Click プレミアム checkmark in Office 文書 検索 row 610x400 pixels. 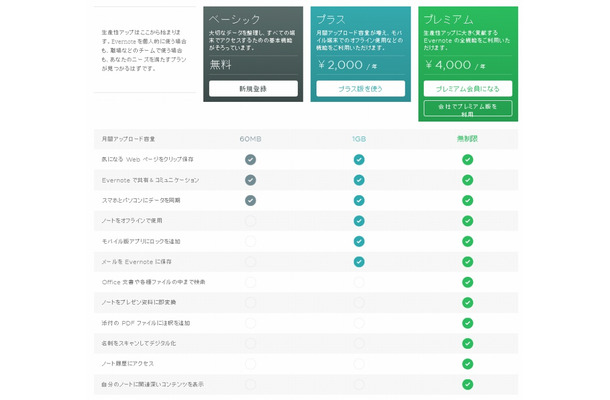(468, 282)
